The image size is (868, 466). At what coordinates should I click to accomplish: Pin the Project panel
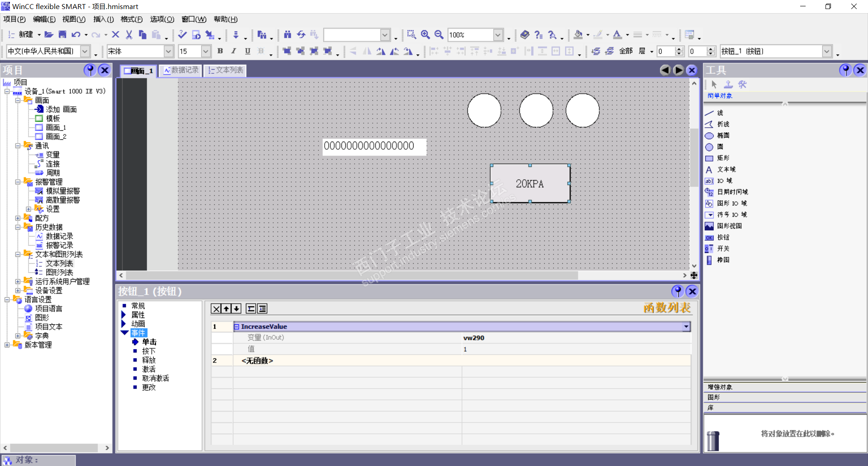(90, 70)
